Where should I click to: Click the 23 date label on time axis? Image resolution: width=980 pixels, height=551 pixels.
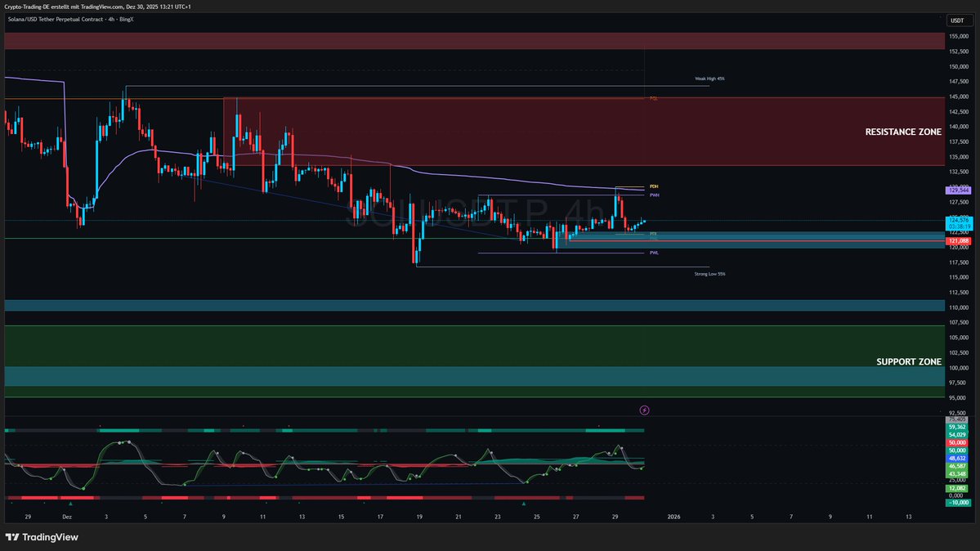pyautogui.click(x=498, y=517)
